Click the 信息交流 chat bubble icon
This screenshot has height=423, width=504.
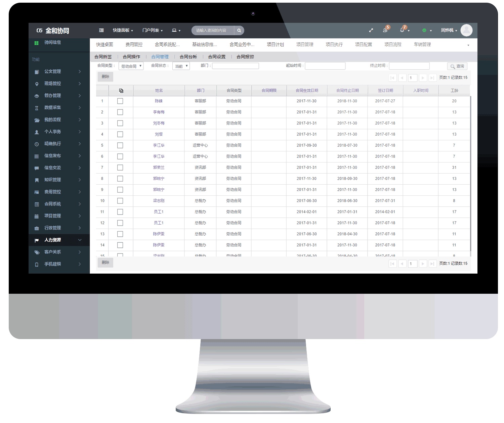pyautogui.click(x=37, y=168)
